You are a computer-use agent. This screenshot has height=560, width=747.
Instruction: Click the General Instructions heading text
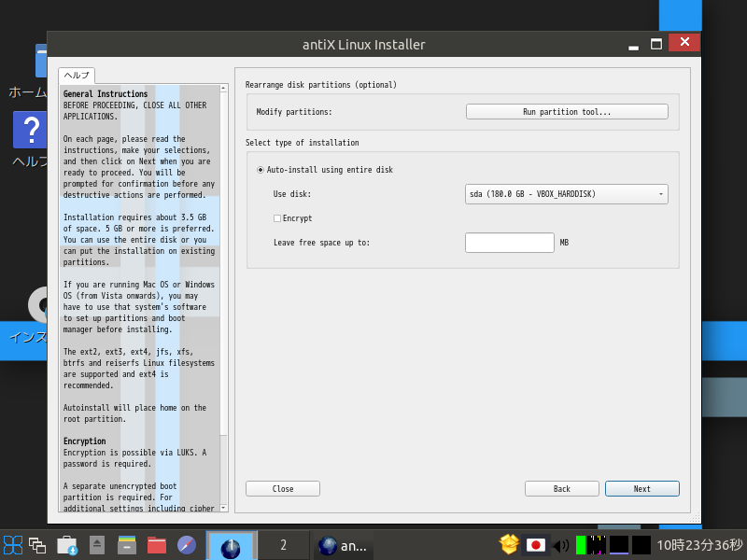tap(106, 94)
